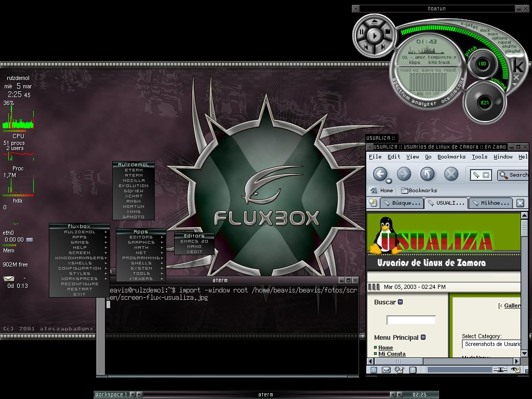This screenshot has width=532, height=399.
Task: Adjust the Noatun volume knob showing 82%
Action: pos(485,102)
